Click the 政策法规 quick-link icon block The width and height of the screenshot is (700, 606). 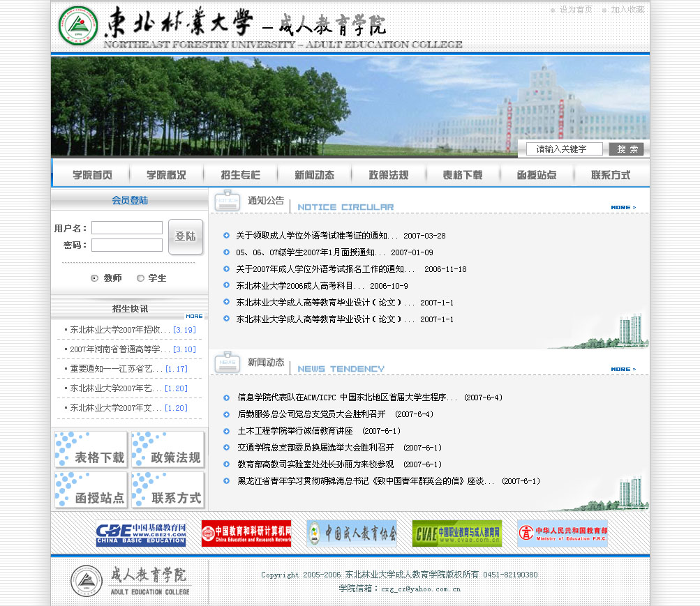click(x=167, y=449)
